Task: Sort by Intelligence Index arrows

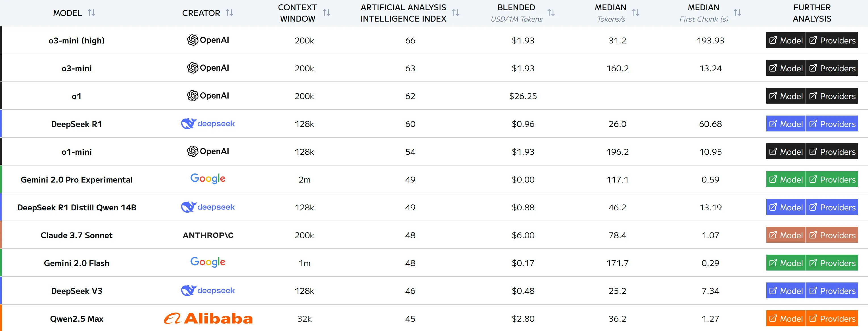Action: coord(455,13)
